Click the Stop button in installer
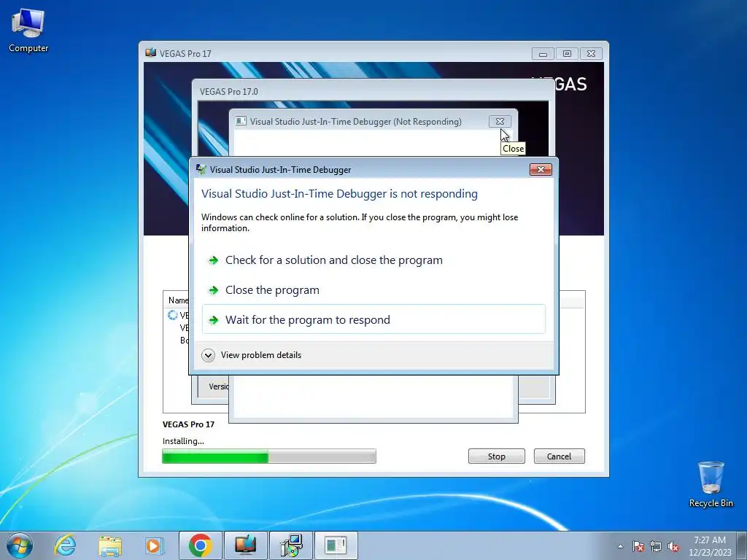Screen dimensions: 747x560 point(496,456)
